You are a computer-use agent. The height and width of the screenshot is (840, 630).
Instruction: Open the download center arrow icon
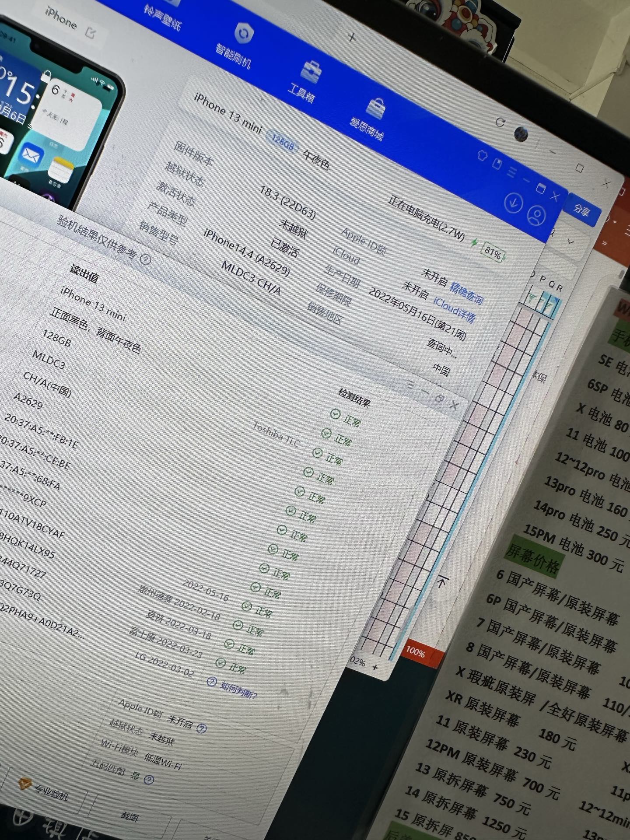point(514,203)
